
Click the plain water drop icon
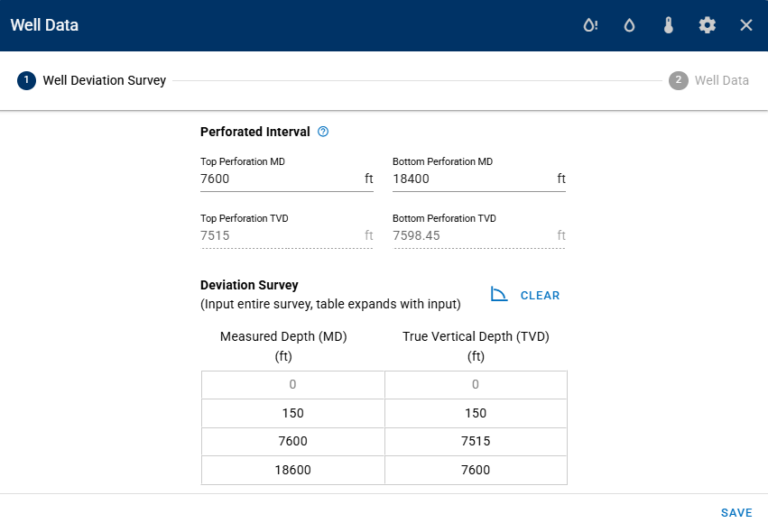point(629,25)
